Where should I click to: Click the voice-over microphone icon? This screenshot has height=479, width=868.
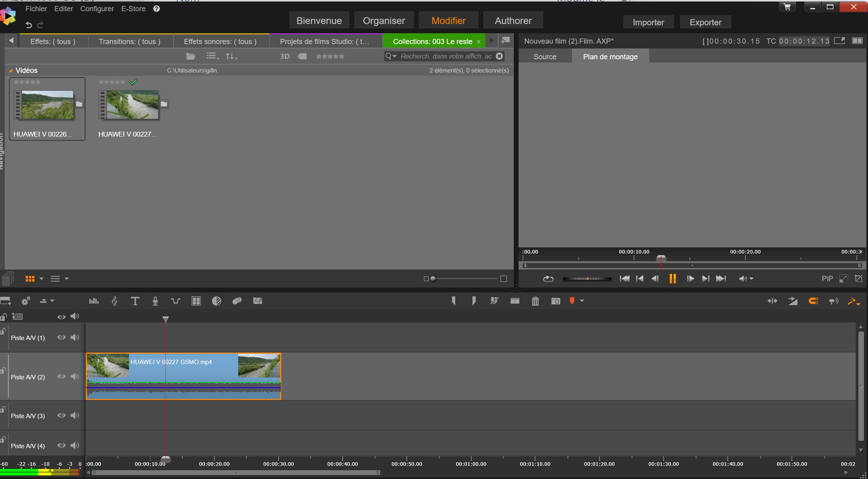pyautogui.click(x=155, y=301)
